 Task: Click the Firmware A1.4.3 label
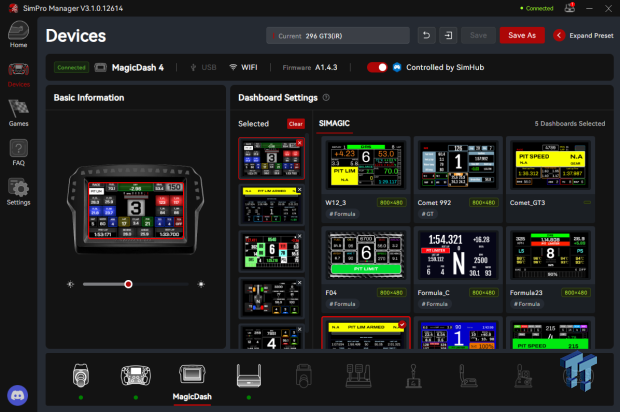310,68
